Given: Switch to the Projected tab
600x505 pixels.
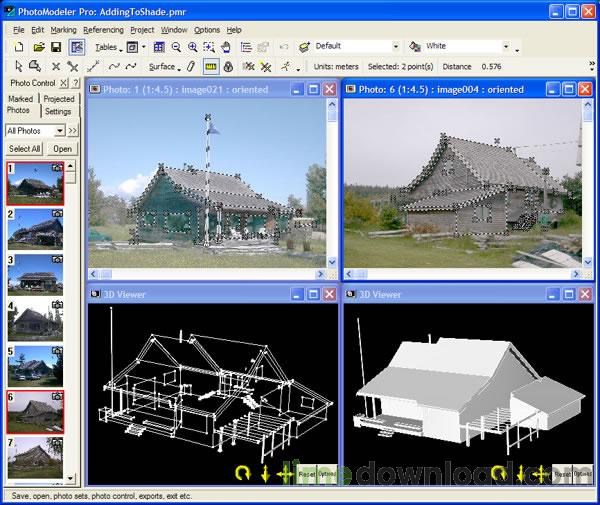Looking at the screenshot, I should point(59,99).
